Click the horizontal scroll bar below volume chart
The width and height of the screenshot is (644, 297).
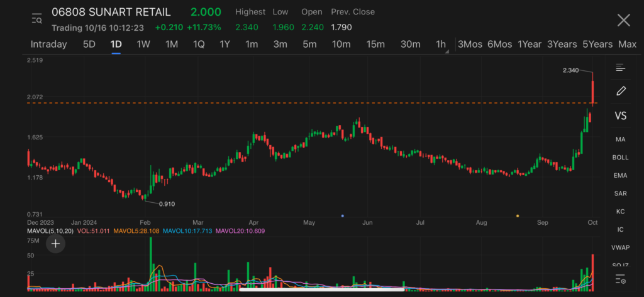[x=322, y=289]
